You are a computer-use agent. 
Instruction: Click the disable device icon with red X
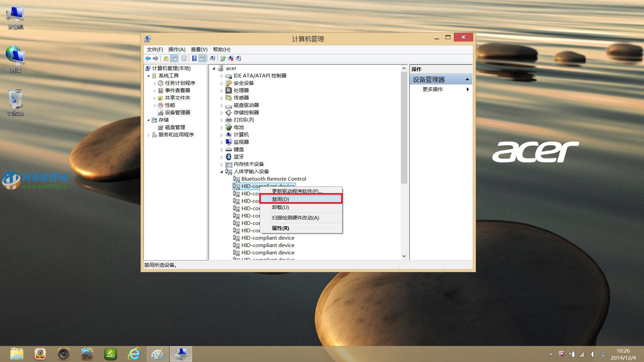pyautogui.click(x=231, y=58)
